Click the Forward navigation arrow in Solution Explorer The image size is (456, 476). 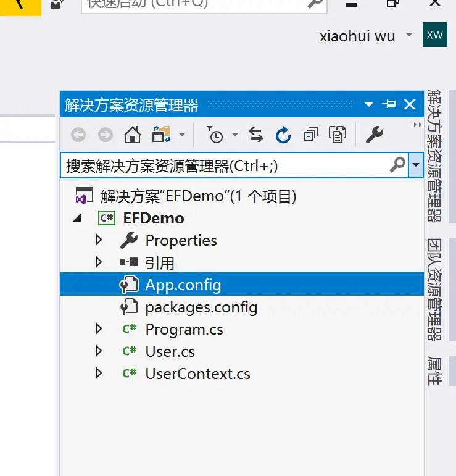106,135
